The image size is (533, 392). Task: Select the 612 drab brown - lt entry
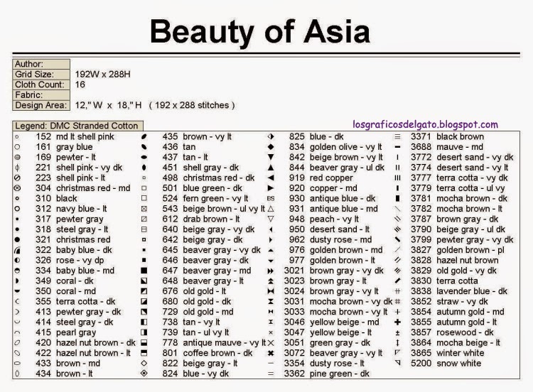click(201, 219)
